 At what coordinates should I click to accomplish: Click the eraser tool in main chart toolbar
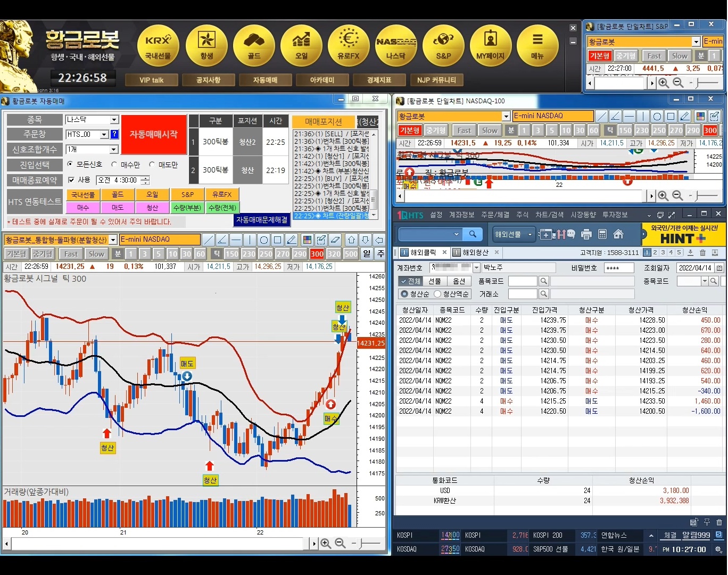click(x=335, y=240)
